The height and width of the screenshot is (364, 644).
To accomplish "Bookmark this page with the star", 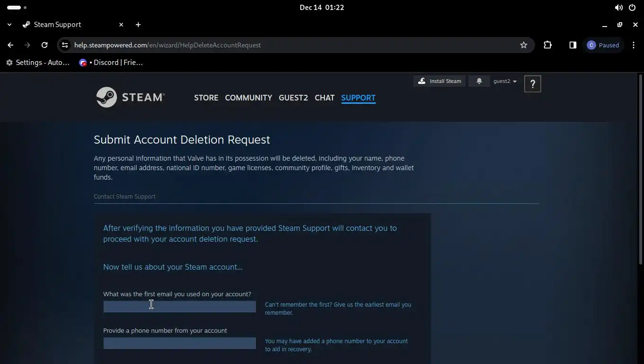I will (x=523, y=45).
